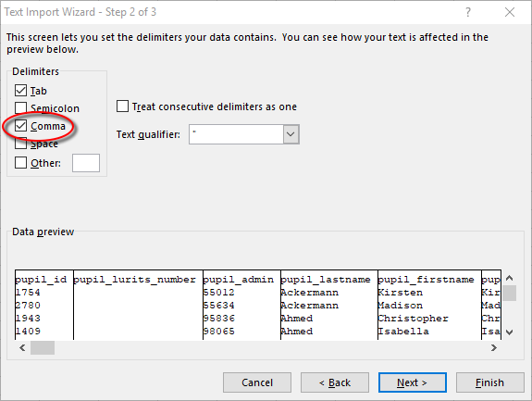The image size is (532, 401).
Task: Select the pupil_id column header in preview
Action: click(41, 280)
